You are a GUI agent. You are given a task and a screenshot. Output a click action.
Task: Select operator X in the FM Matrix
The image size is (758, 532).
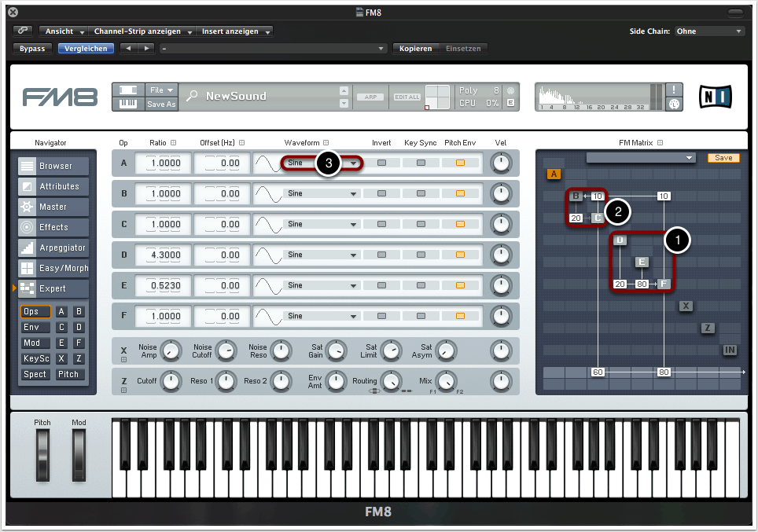[x=686, y=306]
